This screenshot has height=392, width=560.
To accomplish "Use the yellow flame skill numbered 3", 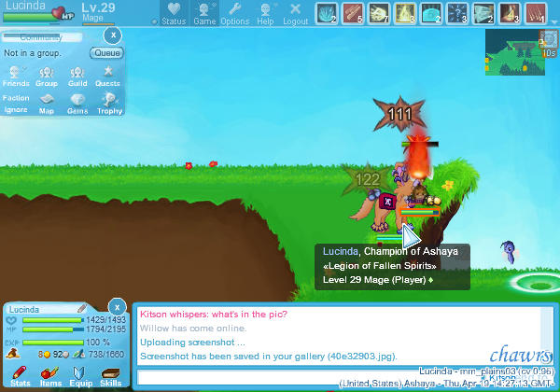I will pos(405,13).
